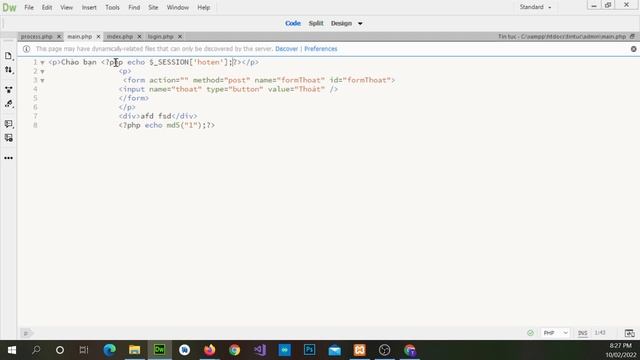Expand the Design view dropdown arrow
The width and height of the screenshot is (640, 360).
[360, 24]
